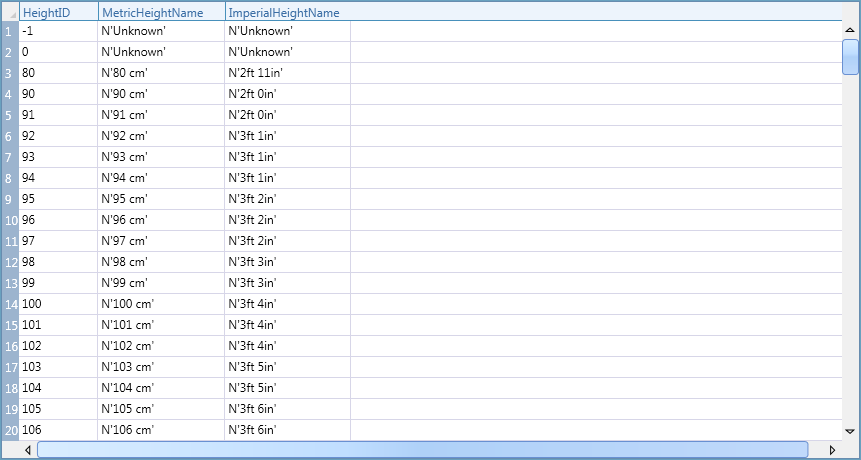Select the N'80 cm' metric cell
Image resolution: width=861 pixels, height=460 pixels.
tap(161, 73)
